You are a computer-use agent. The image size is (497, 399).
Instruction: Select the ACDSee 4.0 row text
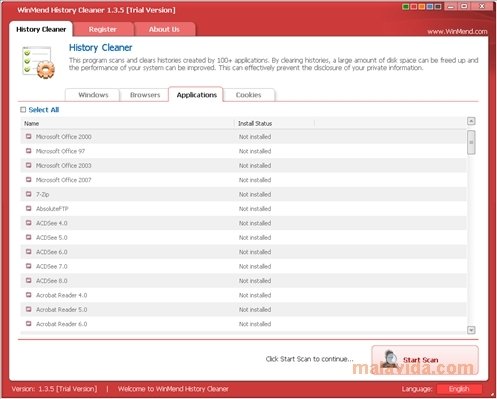coord(52,223)
